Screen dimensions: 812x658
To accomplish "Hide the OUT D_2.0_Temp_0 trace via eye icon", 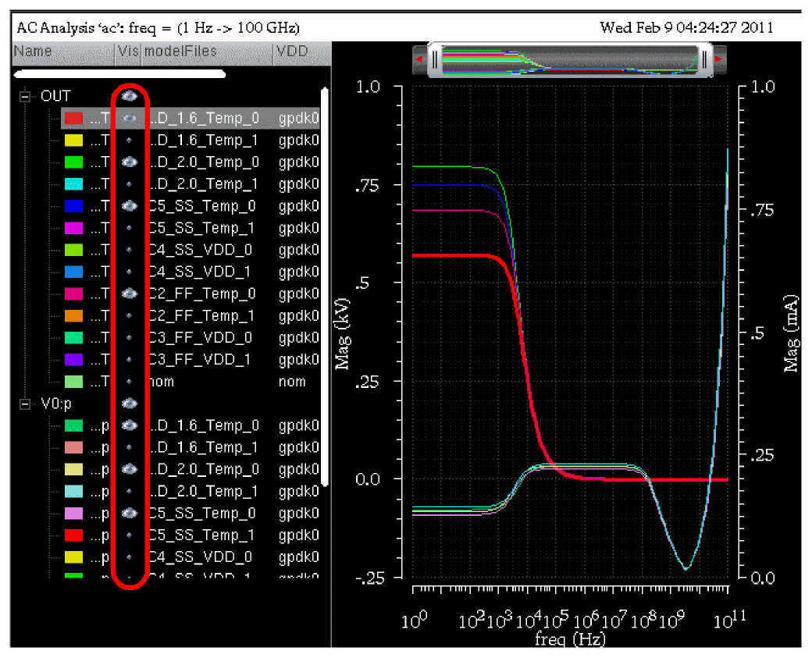I will click(130, 162).
